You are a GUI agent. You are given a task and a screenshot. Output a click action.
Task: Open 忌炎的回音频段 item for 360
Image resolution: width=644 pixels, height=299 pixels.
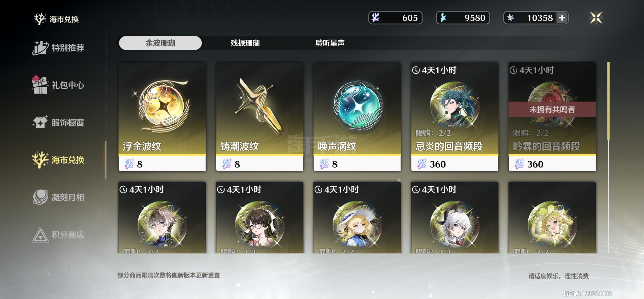(455, 117)
